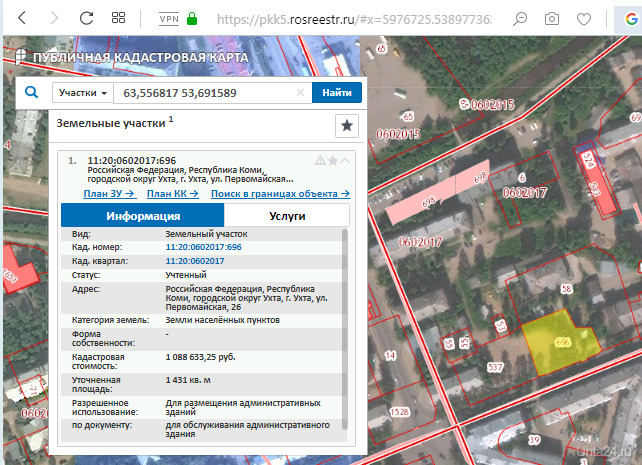Click pink parcel 698 on map
The width and height of the screenshot is (642, 465).
(x=438, y=192)
